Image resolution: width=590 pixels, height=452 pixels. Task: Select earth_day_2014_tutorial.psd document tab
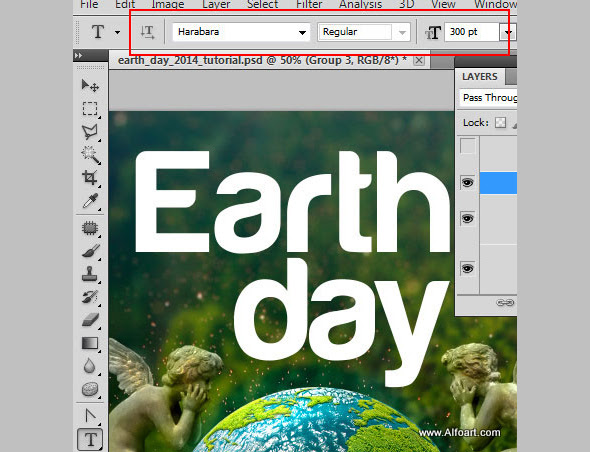point(262,61)
